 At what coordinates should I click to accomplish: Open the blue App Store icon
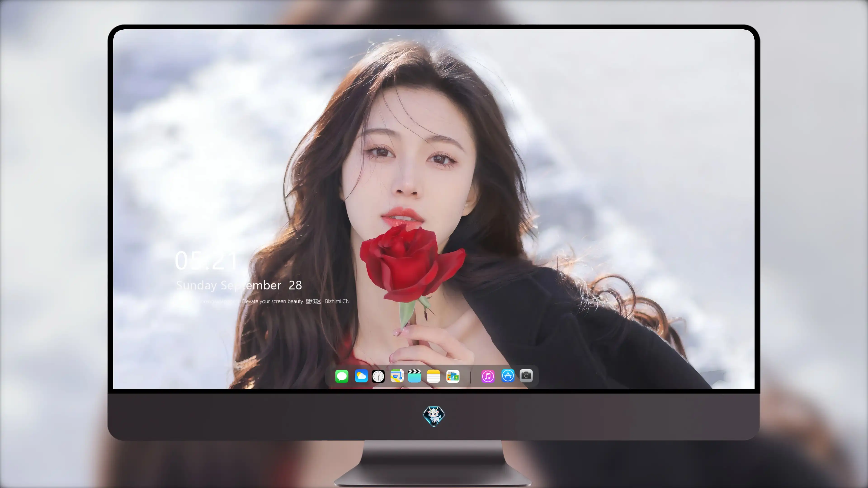point(508,375)
